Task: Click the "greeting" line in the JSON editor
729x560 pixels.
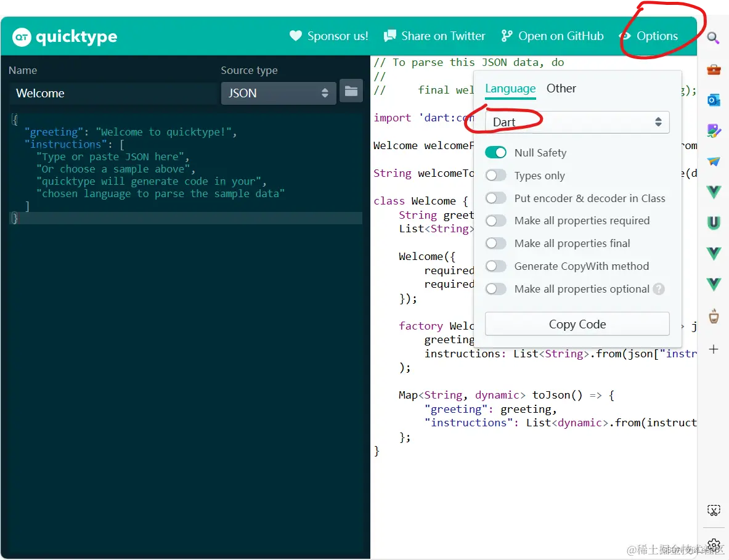Action: [131, 132]
